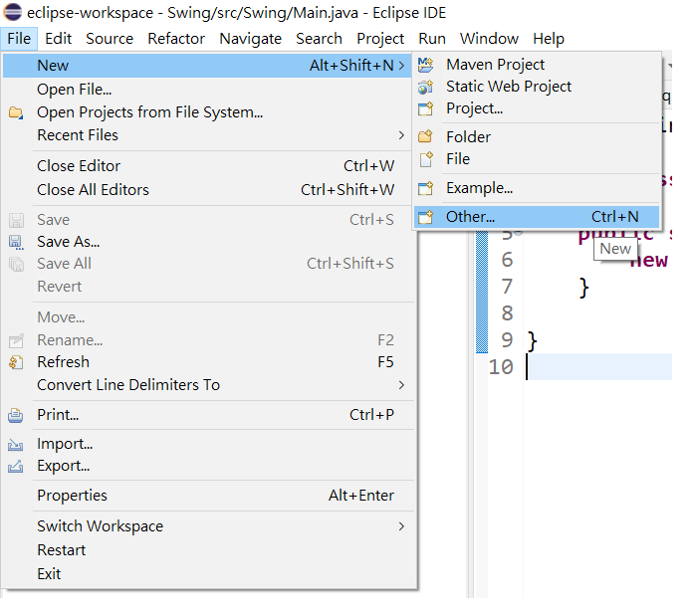Viewport: 693px width, 616px height.
Task: Select Other... Ctrl+N entry
Action: pyautogui.click(x=537, y=217)
